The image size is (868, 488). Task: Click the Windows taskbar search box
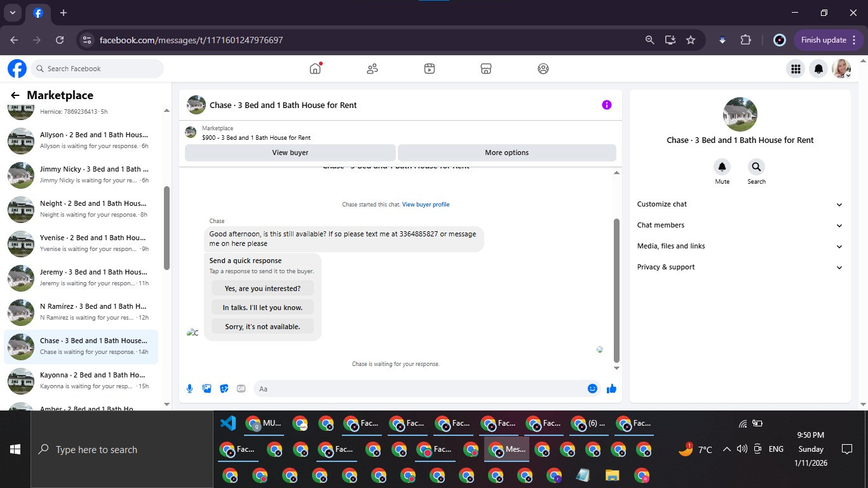(122, 449)
